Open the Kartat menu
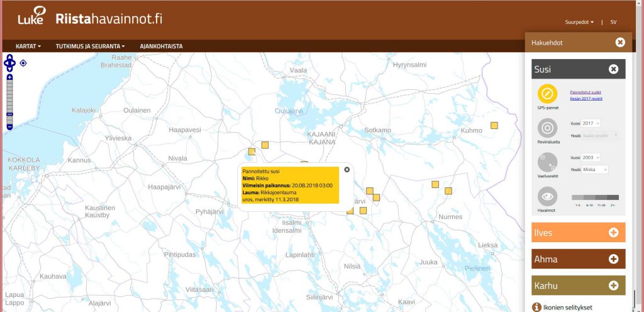The width and height of the screenshot is (644, 312). pyautogui.click(x=30, y=47)
